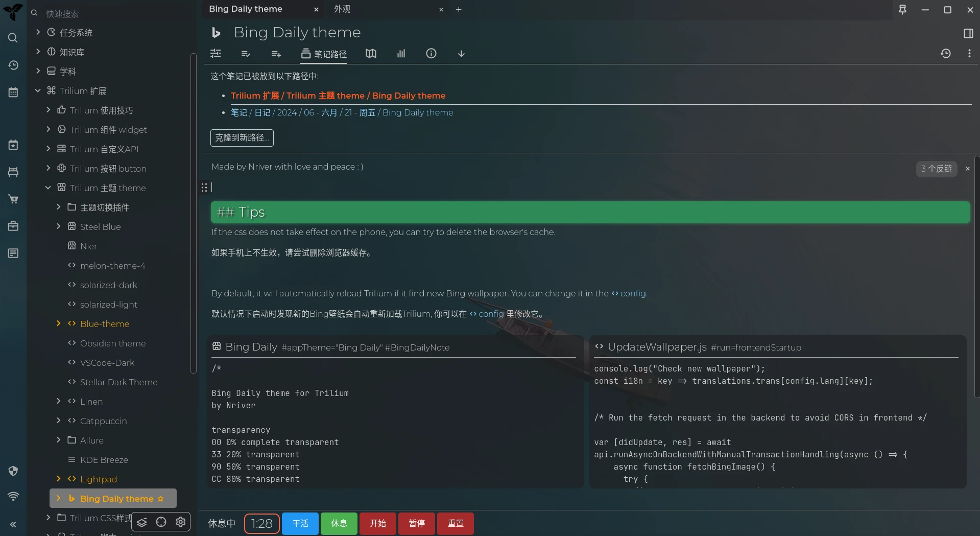Open basic properties sliders tab
This screenshot has width=980, height=536.
click(216, 53)
